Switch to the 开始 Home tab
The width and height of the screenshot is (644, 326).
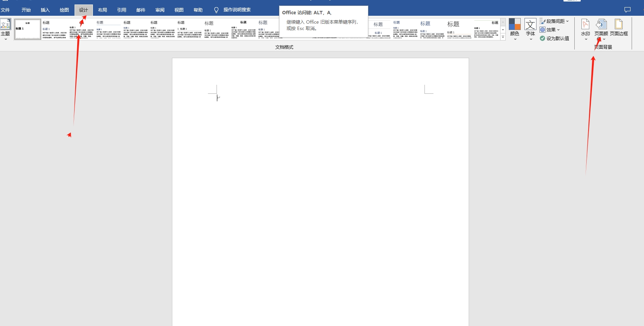[x=26, y=10]
